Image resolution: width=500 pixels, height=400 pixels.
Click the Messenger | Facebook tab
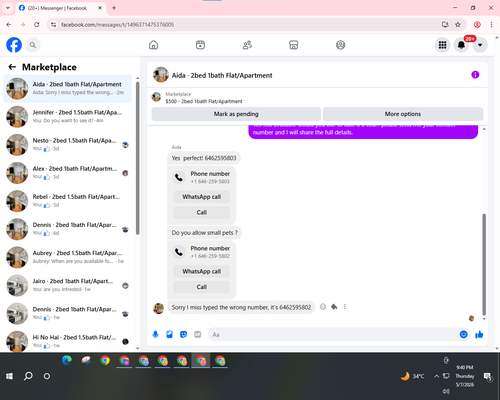pyautogui.click(x=61, y=8)
